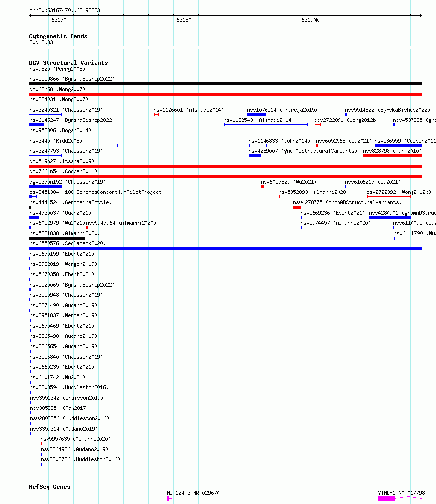This screenshot has height=504, width=436.
Task: Open nsv3364986 (Audano2019) variant label
Action: 74,449
